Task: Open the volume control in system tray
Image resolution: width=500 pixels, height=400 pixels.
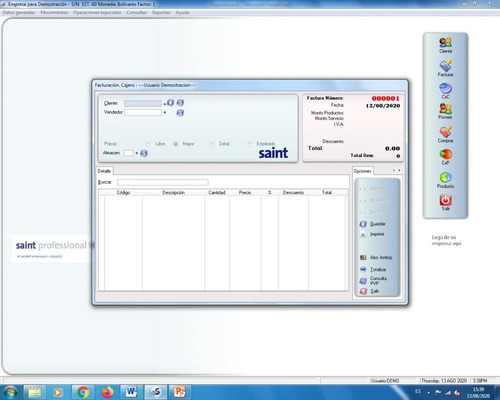Action: pyautogui.click(x=458, y=393)
